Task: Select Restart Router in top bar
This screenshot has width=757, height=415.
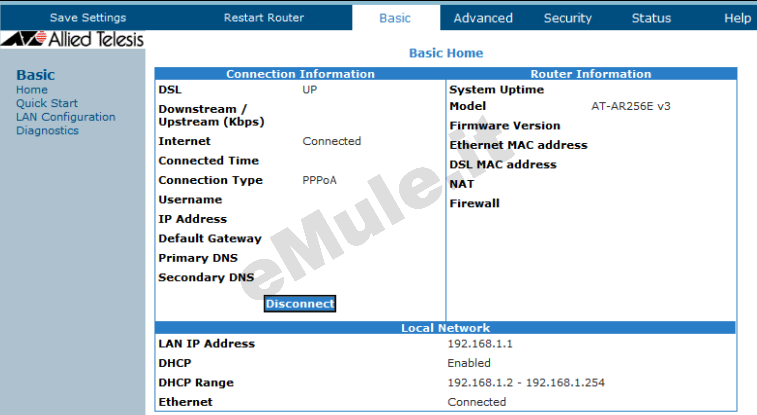Action: [x=264, y=18]
